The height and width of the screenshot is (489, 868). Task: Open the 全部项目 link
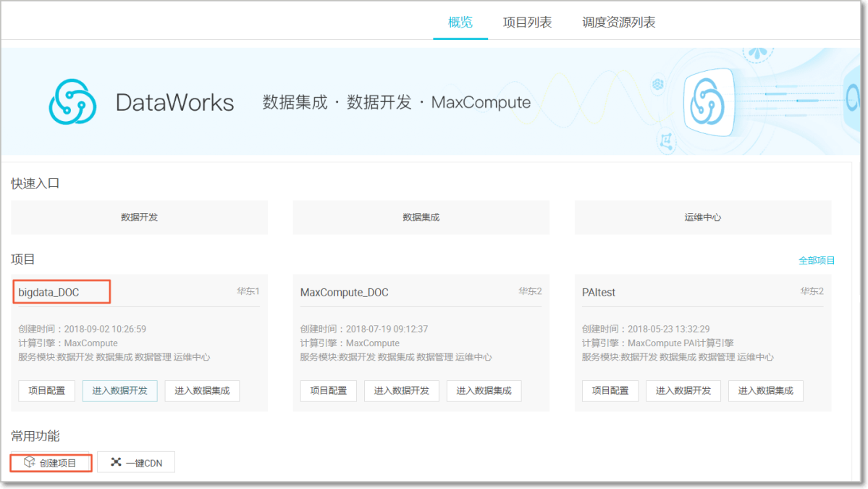[x=816, y=260]
